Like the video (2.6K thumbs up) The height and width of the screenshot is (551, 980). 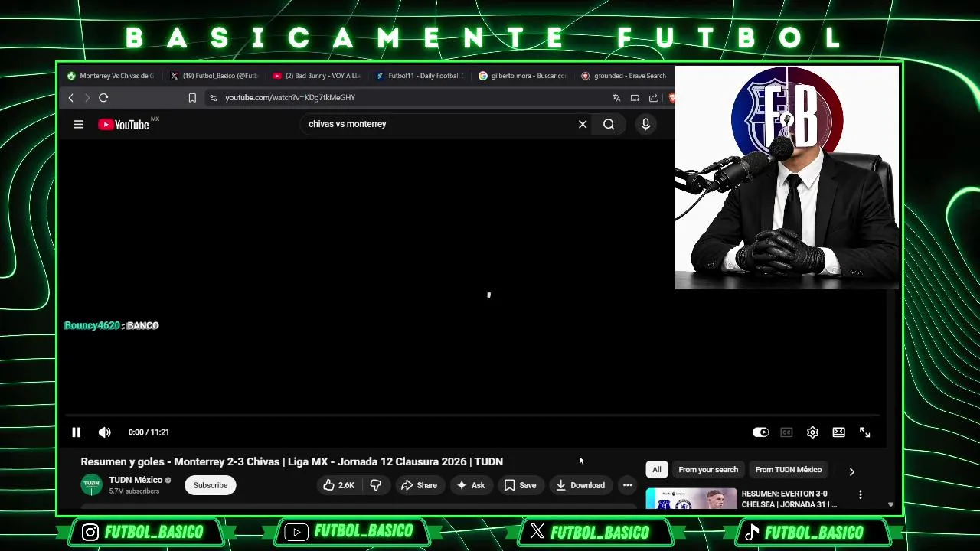[339, 485]
